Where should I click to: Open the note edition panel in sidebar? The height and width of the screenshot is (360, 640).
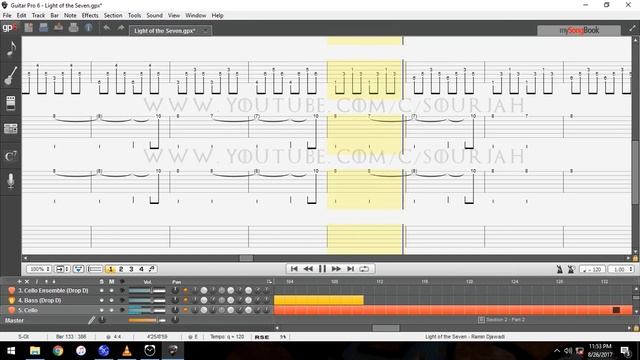[x=11, y=49]
